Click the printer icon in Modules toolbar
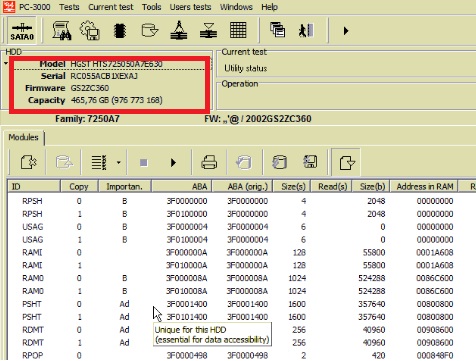476x361 pixels. 209,163
